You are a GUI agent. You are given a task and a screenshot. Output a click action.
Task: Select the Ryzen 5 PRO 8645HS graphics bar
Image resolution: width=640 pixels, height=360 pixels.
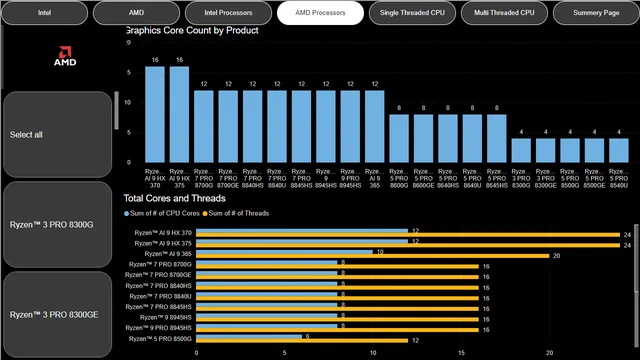[x=497, y=138]
